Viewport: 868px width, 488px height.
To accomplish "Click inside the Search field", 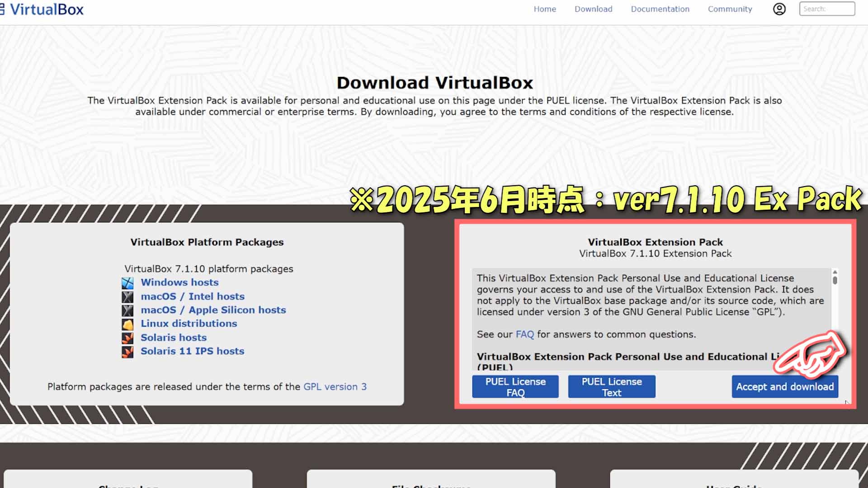I will click(826, 9).
